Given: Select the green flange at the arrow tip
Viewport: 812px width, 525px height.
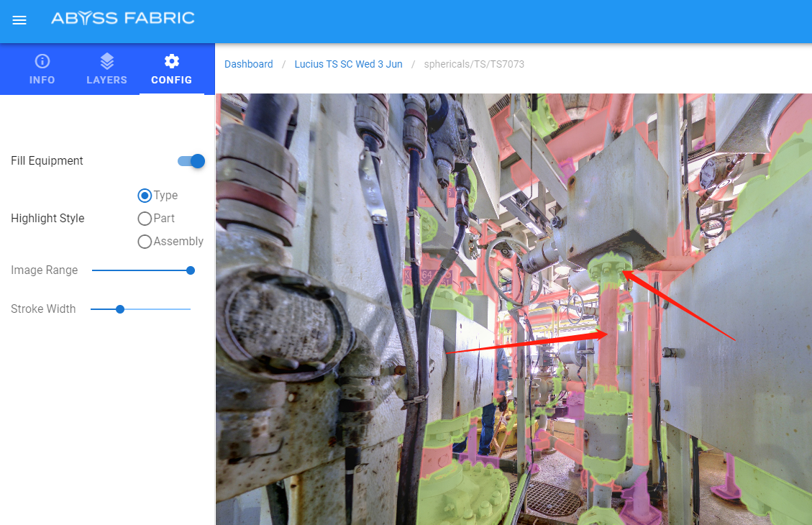Looking at the screenshot, I should [609, 271].
